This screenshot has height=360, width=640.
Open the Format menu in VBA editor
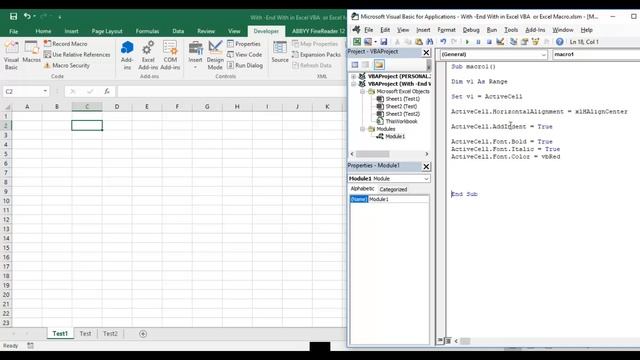tap(446, 30)
